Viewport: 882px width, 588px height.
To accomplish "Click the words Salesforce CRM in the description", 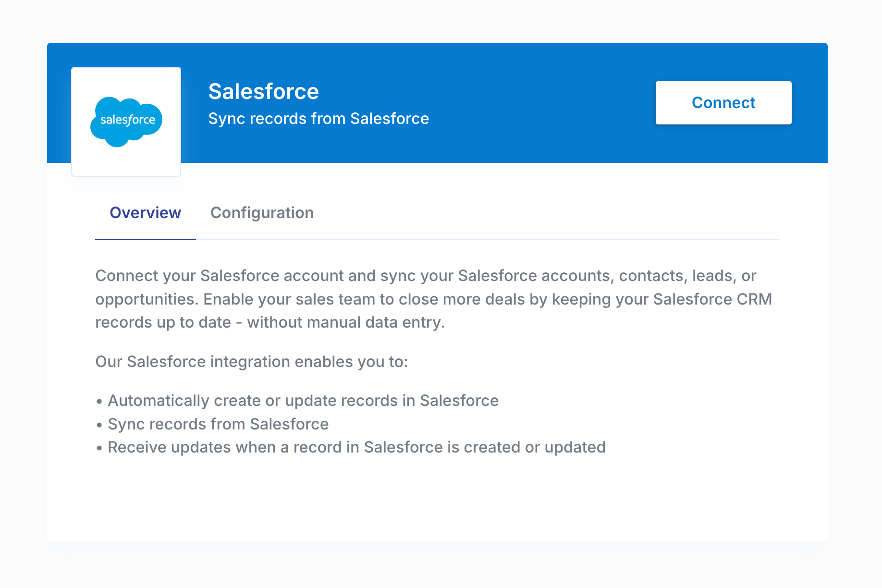I will pos(712,299).
